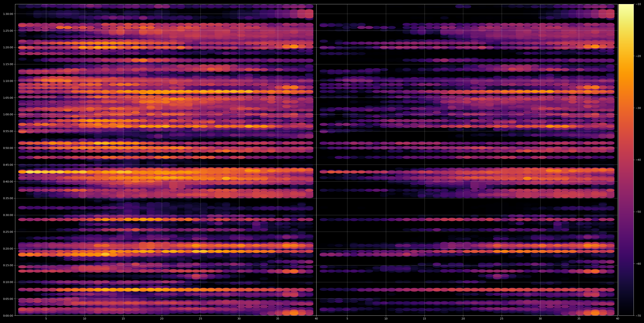Click the −70 colorbar tick label
Screen dimensions: 644x323
pos(638,315)
